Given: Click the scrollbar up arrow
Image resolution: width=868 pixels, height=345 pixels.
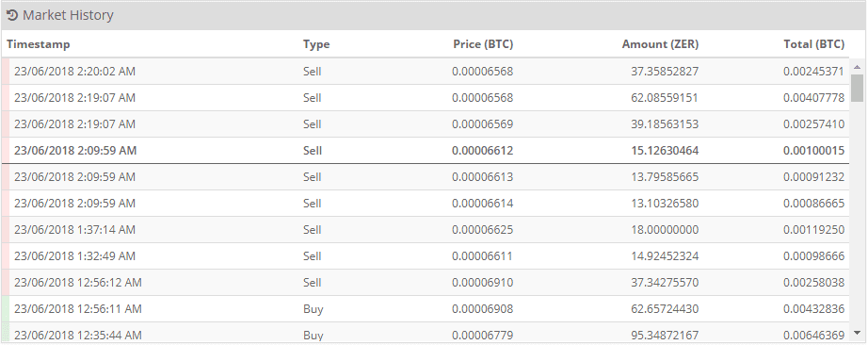Looking at the screenshot, I should tap(857, 67).
